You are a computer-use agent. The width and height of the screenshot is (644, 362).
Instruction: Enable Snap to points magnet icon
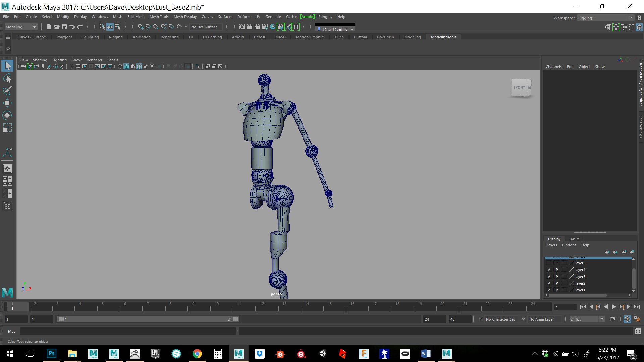pyautogui.click(x=156, y=27)
